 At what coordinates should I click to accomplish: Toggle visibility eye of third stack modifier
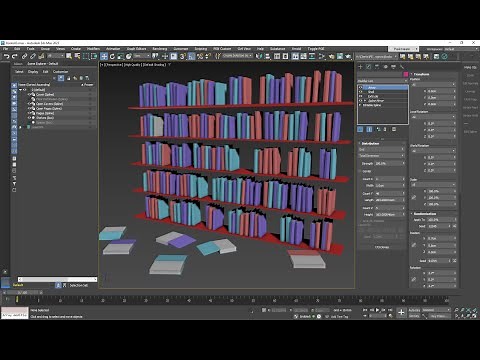[361, 96]
